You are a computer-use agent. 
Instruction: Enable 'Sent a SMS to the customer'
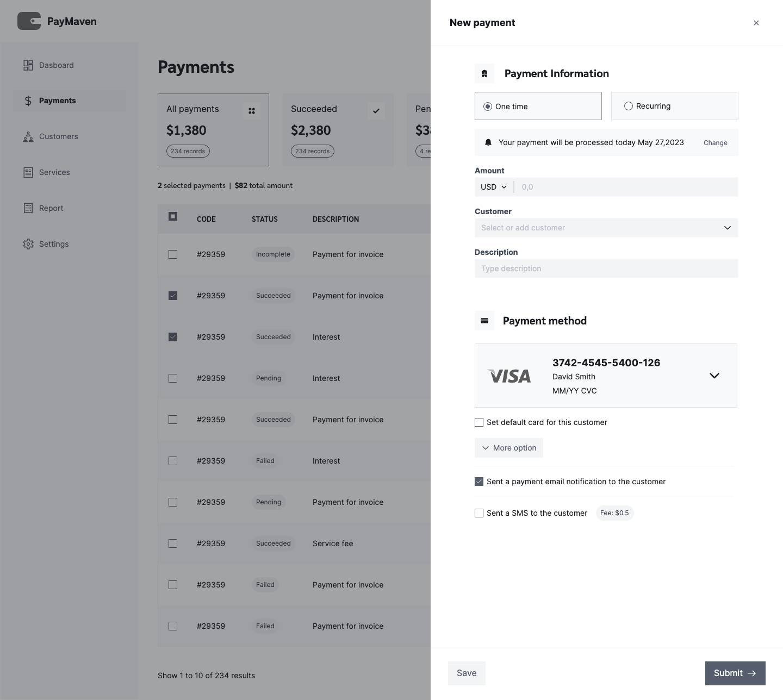click(x=479, y=513)
